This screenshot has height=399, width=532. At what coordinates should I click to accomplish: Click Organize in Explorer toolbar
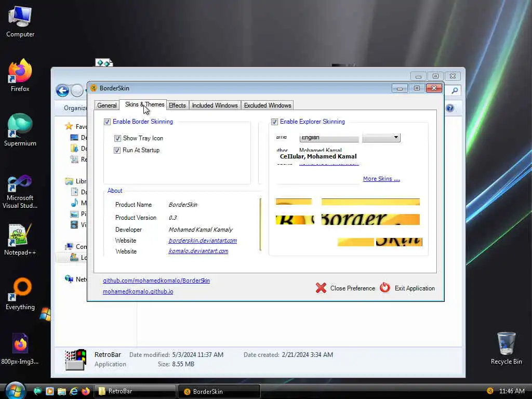click(x=75, y=108)
